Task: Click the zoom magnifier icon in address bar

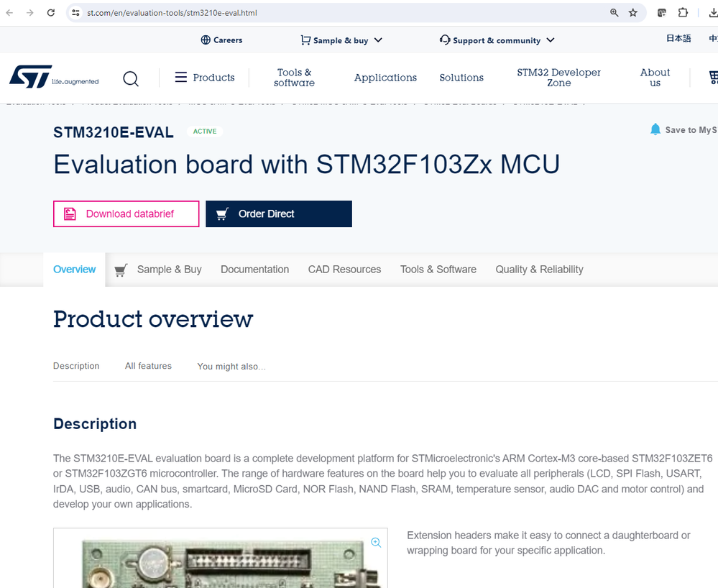Action: [x=614, y=13]
